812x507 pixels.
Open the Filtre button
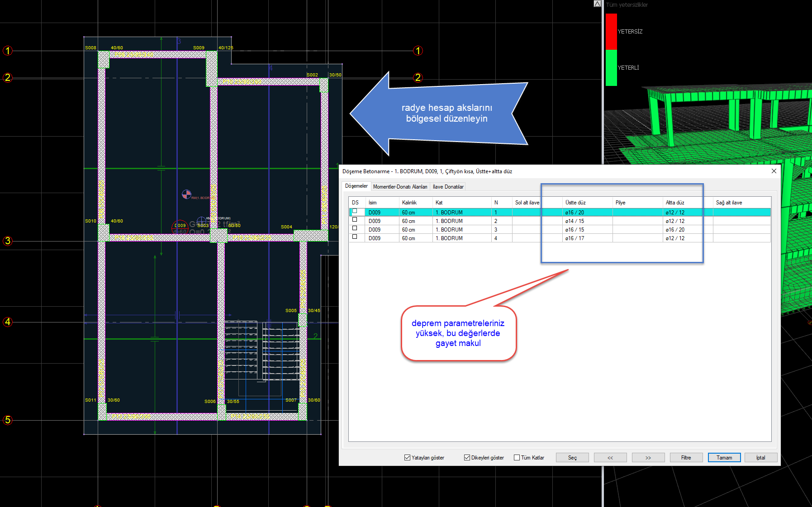[x=686, y=458]
